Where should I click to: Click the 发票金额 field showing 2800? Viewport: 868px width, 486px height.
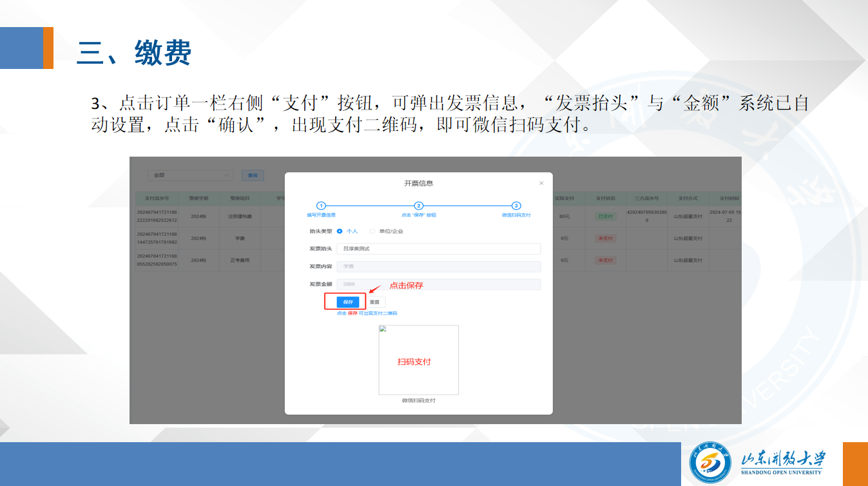438,284
